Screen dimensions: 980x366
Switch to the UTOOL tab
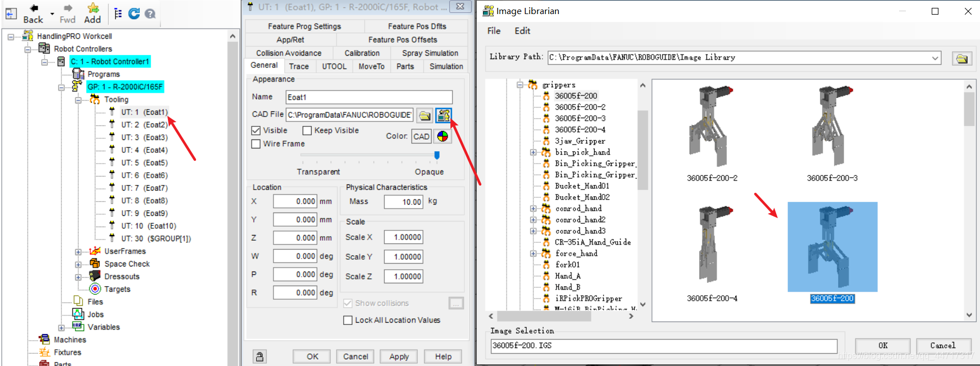[x=334, y=66]
